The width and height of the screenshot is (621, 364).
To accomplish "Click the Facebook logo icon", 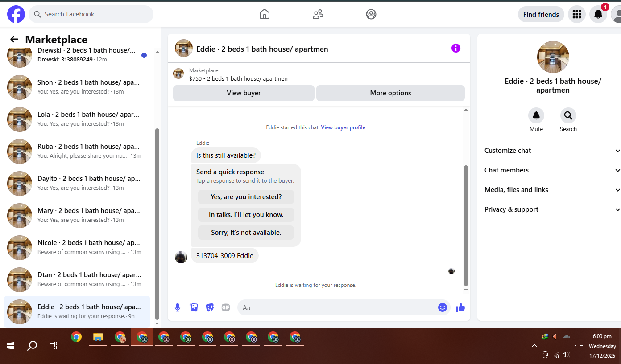I will point(16,14).
